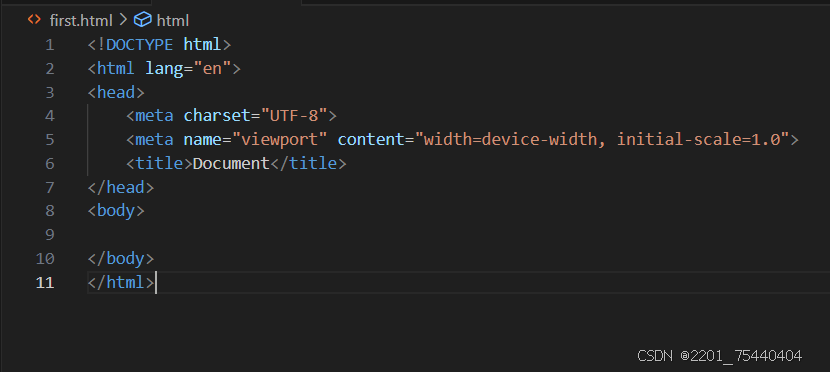Click the Document title text
This screenshot has height=372, width=830.
point(231,164)
